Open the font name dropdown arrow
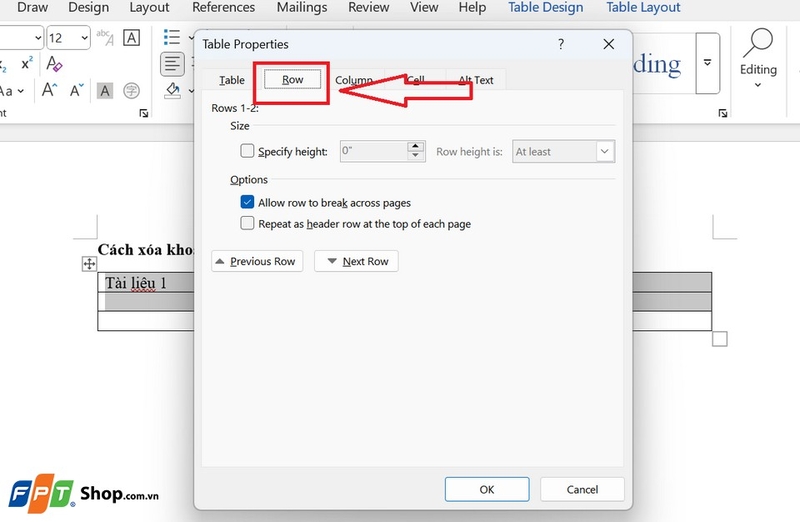The image size is (800, 522). click(x=38, y=38)
